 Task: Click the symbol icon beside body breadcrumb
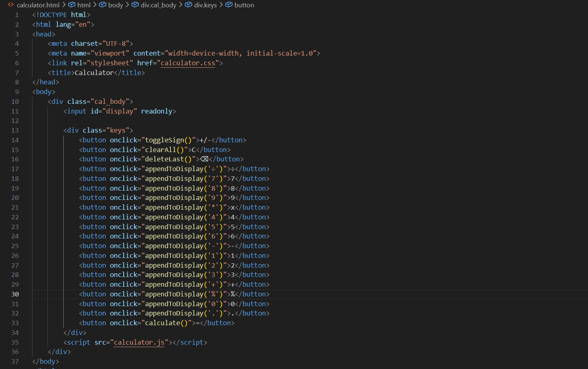[x=102, y=5]
